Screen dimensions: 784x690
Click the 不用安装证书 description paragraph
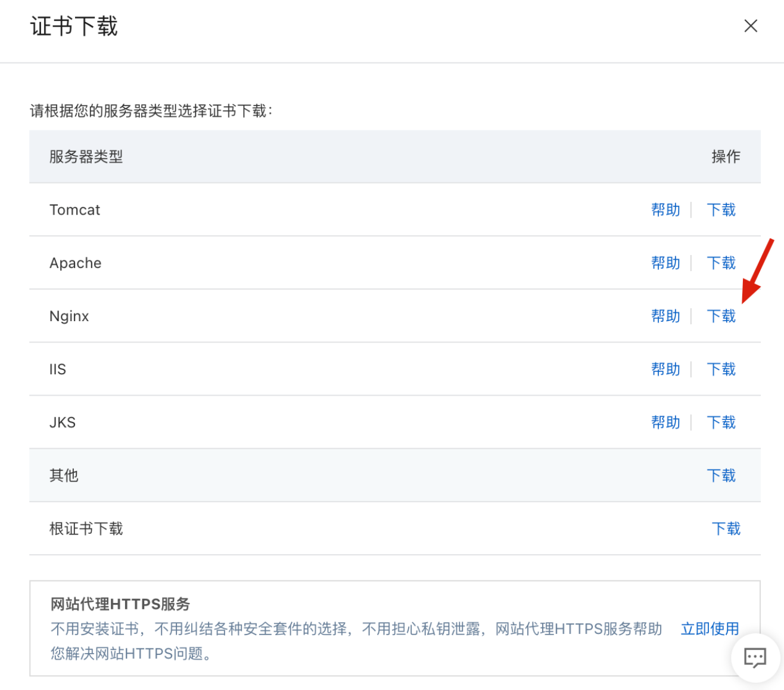(x=356, y=641)
